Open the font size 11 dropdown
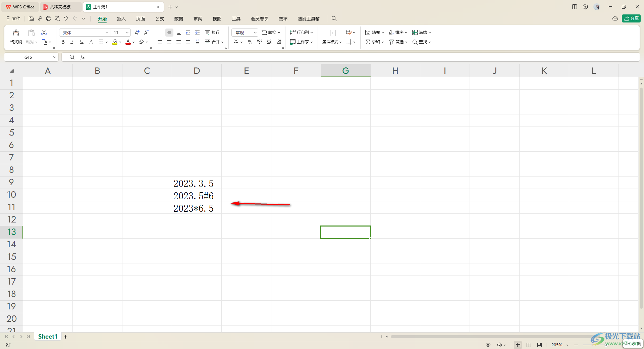The image size is (644, 349). point(127,33)
